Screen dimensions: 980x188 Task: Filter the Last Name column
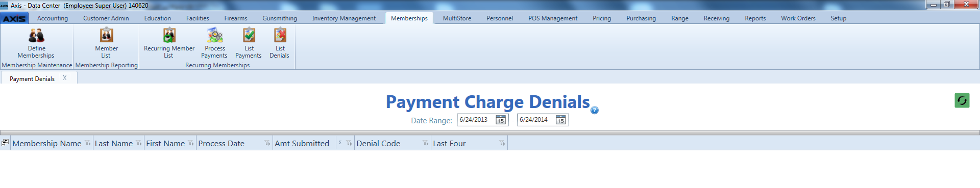[139, 143]
